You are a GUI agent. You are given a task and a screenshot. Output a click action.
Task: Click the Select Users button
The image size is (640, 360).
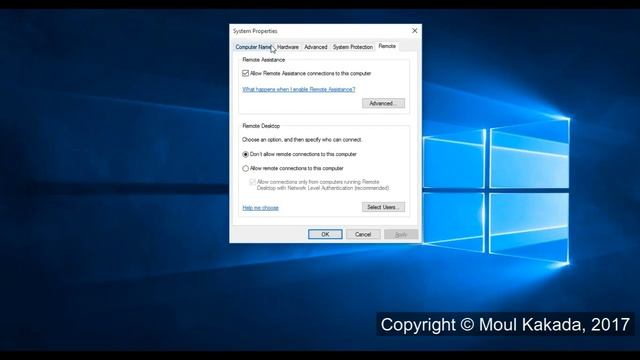pyautogui.click(x=383, y=207)
